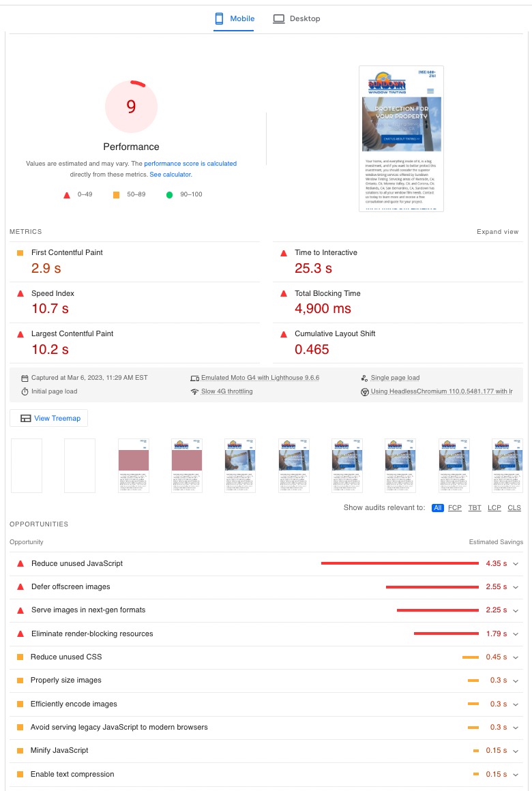The image size is (532, 791).
Task: Filter audits by FCP
Action: click(x=454, y=508)
